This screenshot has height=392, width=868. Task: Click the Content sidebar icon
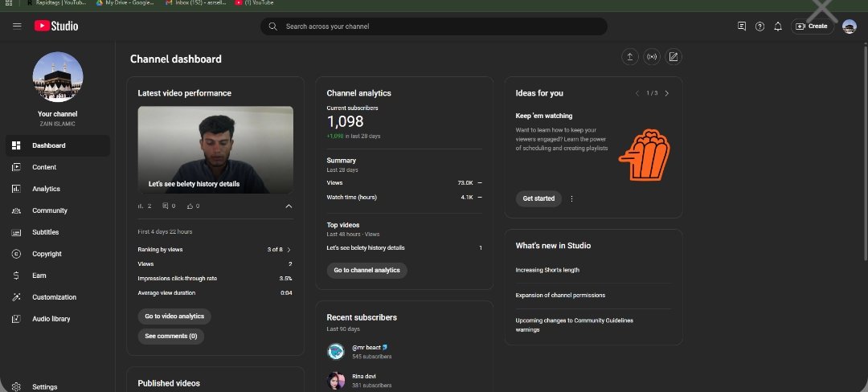click(16, 167)
